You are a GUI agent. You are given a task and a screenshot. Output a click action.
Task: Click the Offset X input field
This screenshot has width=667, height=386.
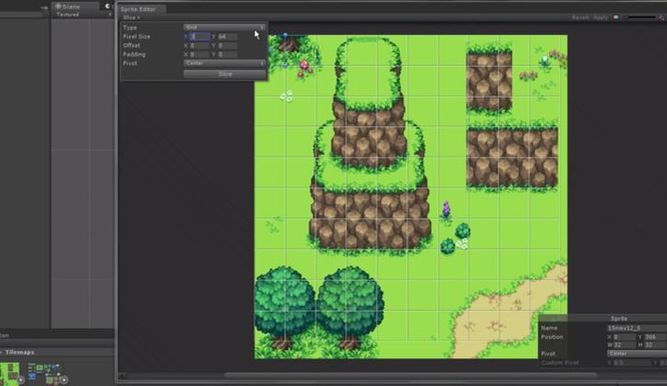pos(200,46)
